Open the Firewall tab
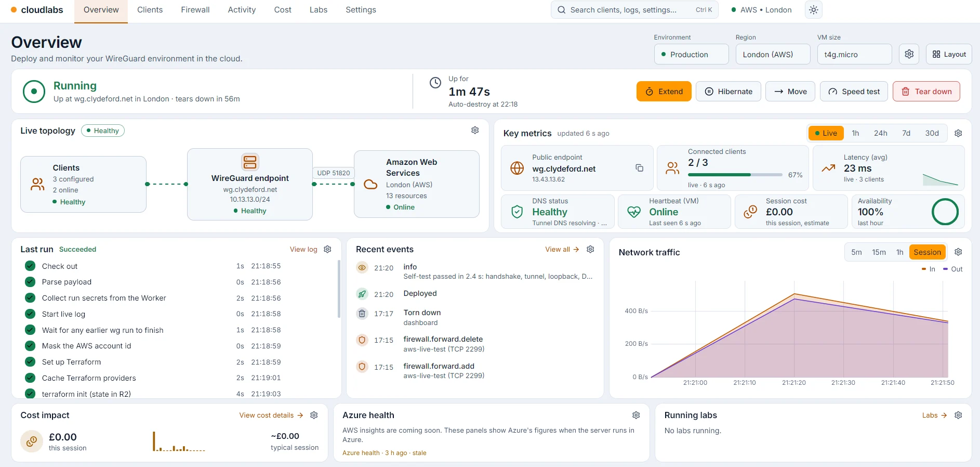The height and width of the screenshot is (467, 980). (x=195, y=10)
